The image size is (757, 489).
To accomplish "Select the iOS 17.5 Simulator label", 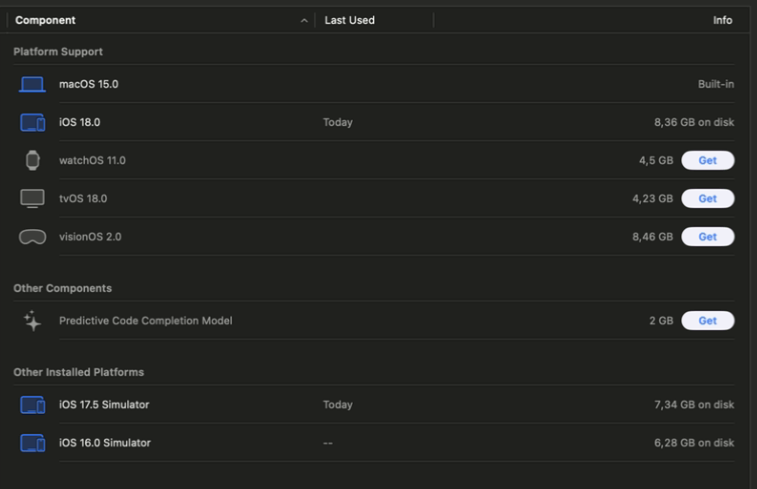I will point(104,405).
